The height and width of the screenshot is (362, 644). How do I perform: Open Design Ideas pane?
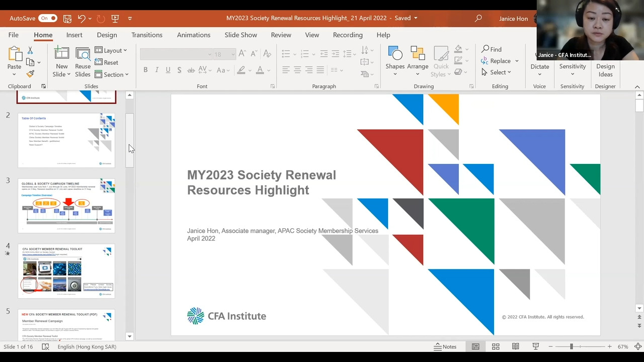605,62
